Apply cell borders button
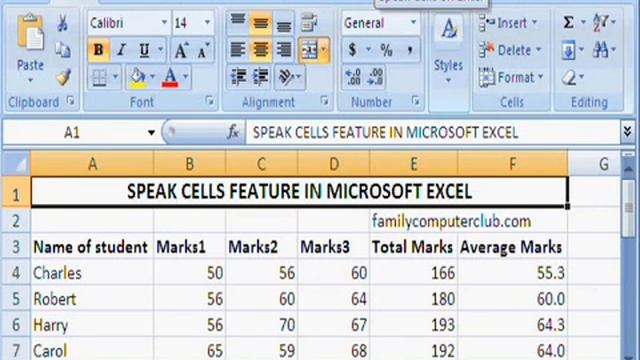The image size is (640, 360). pyautogui.click(x=99, y=77)
